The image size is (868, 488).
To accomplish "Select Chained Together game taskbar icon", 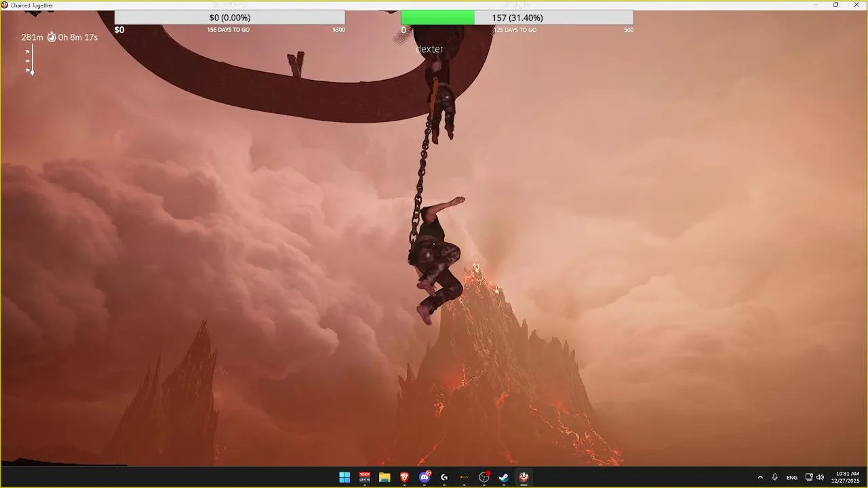I will point(524,477).
